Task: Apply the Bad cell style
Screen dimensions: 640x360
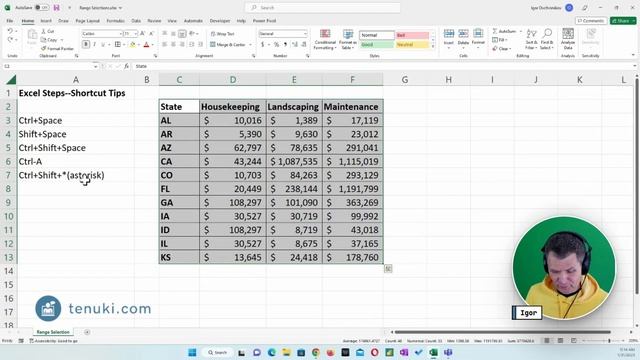Action: (412, 36)
